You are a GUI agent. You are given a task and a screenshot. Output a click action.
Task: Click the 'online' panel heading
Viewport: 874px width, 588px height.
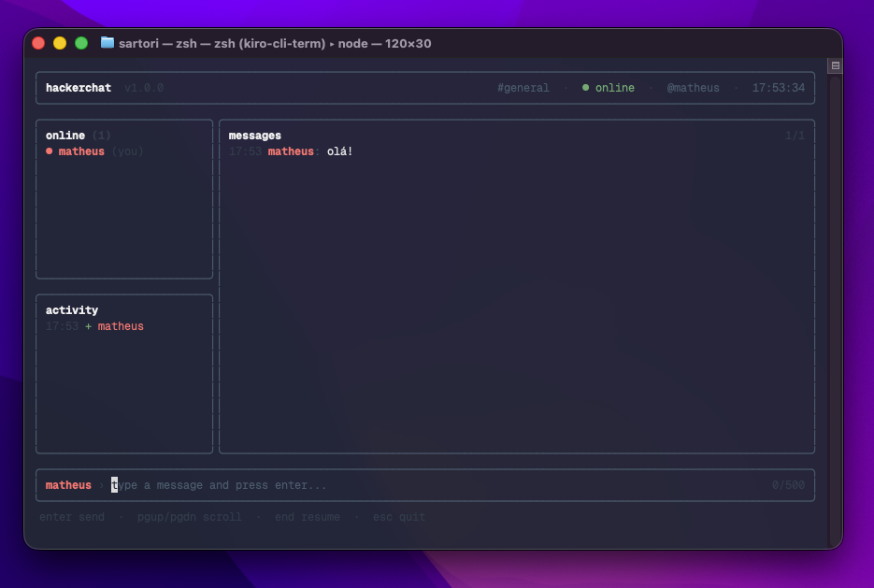[65, 136]
